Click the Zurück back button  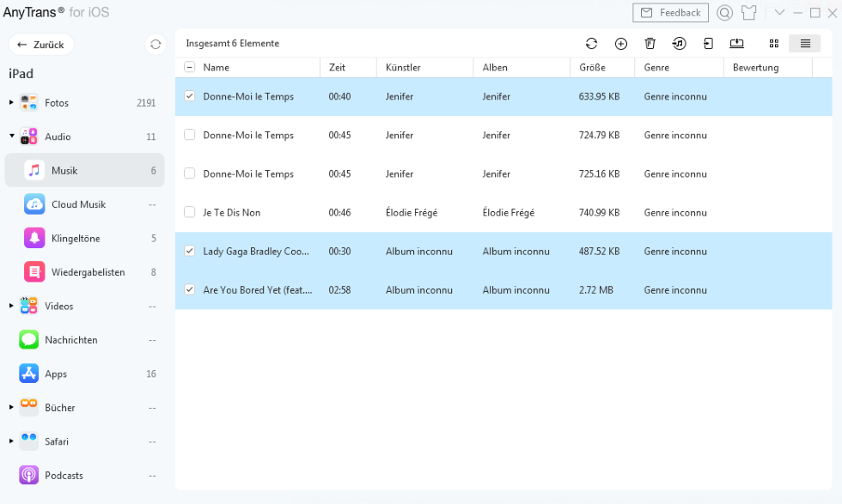[40, 45]
